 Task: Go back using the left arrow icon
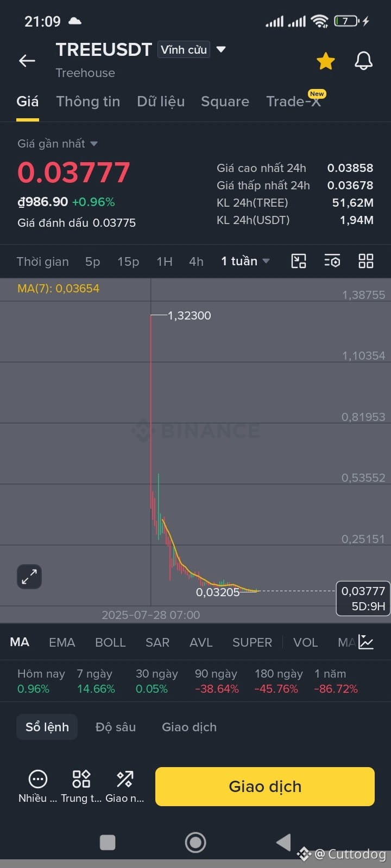pos(27,61)
